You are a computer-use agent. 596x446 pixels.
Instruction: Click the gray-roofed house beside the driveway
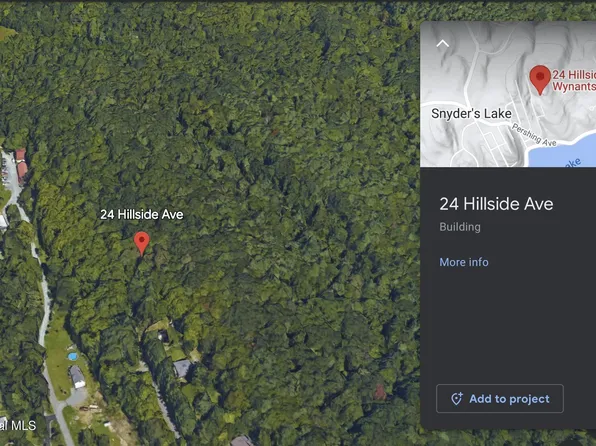182,368
